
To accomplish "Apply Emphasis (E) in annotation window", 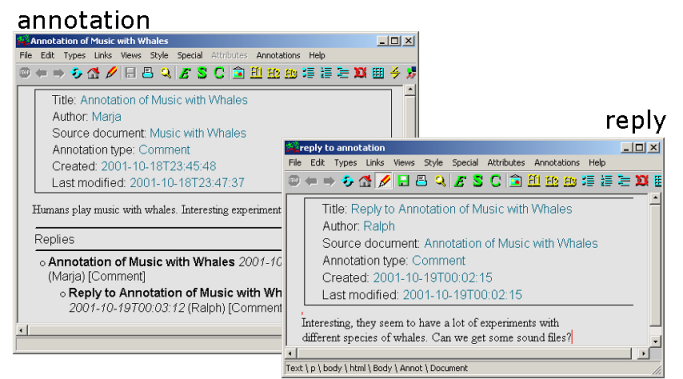I will (185, 73).
